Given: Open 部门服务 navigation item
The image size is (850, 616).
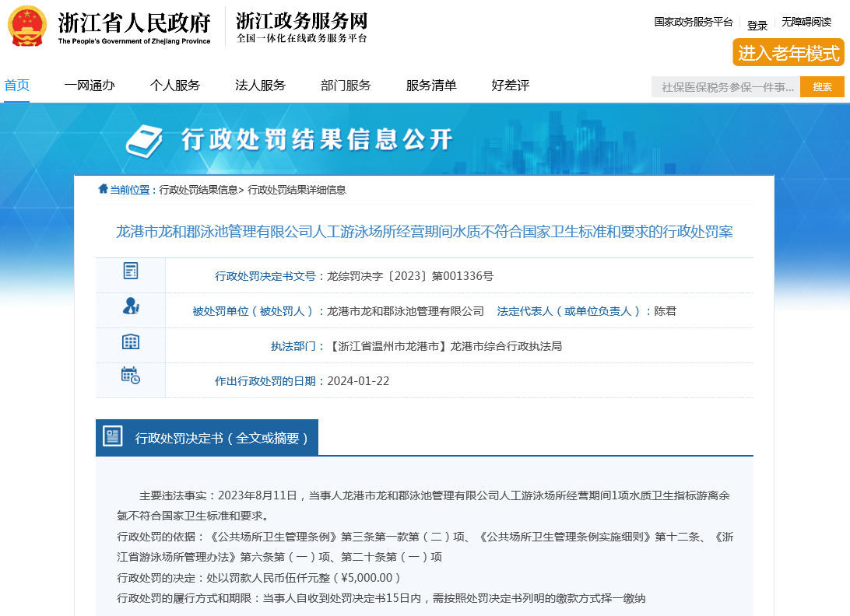Looking at the screenshot, I should pyautogui.click(x=346, y=85).
